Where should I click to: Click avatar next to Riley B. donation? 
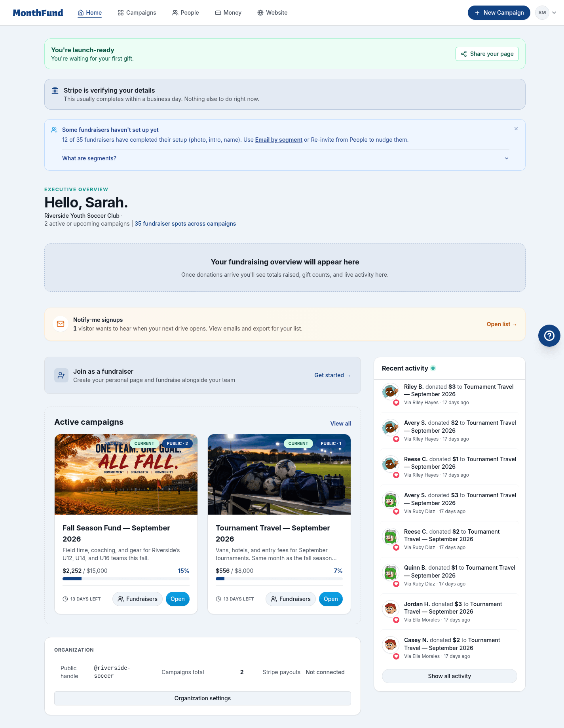coord(391,392)
